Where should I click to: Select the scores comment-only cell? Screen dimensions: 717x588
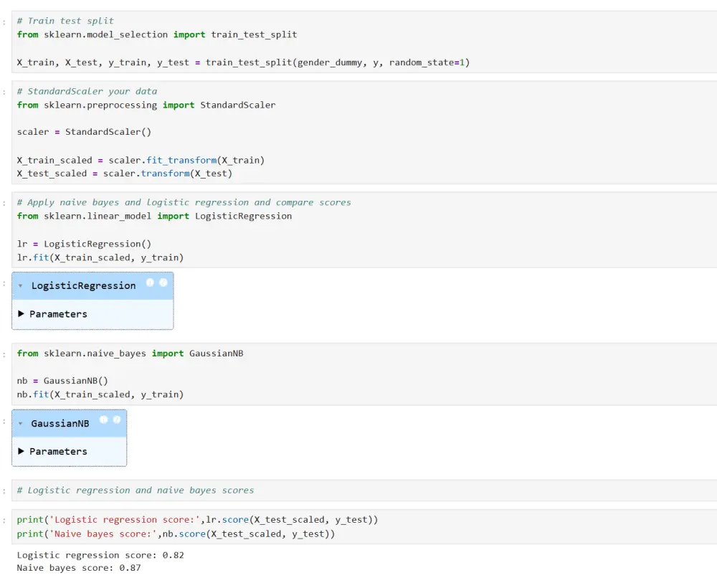click(358, 490)
